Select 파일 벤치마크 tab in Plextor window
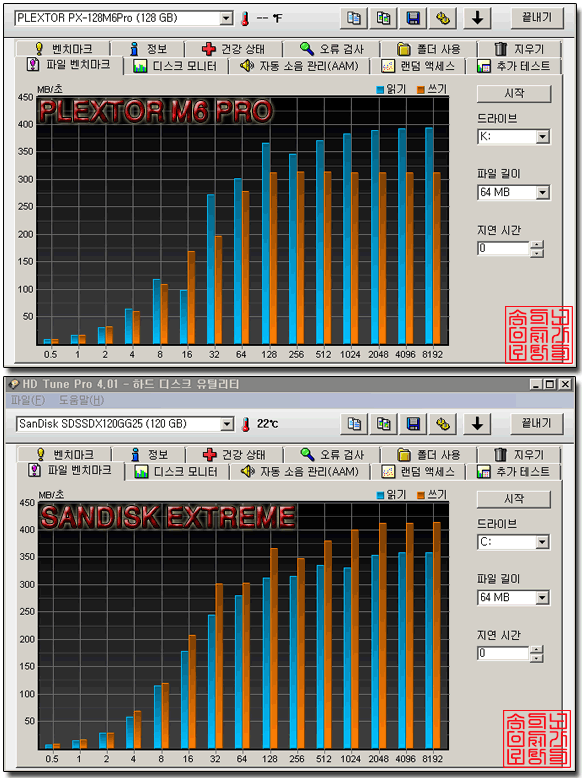 pyautogui.click(x=68, y=65)
